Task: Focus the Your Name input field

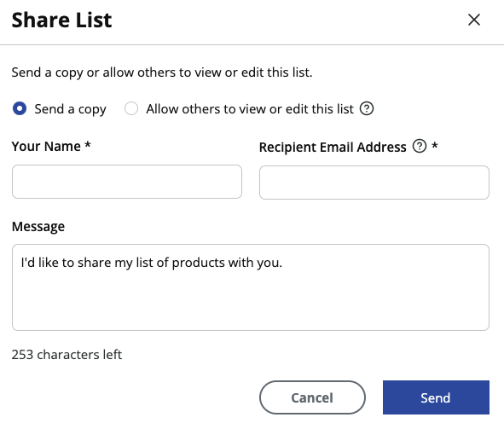Action: click(127, 182)
